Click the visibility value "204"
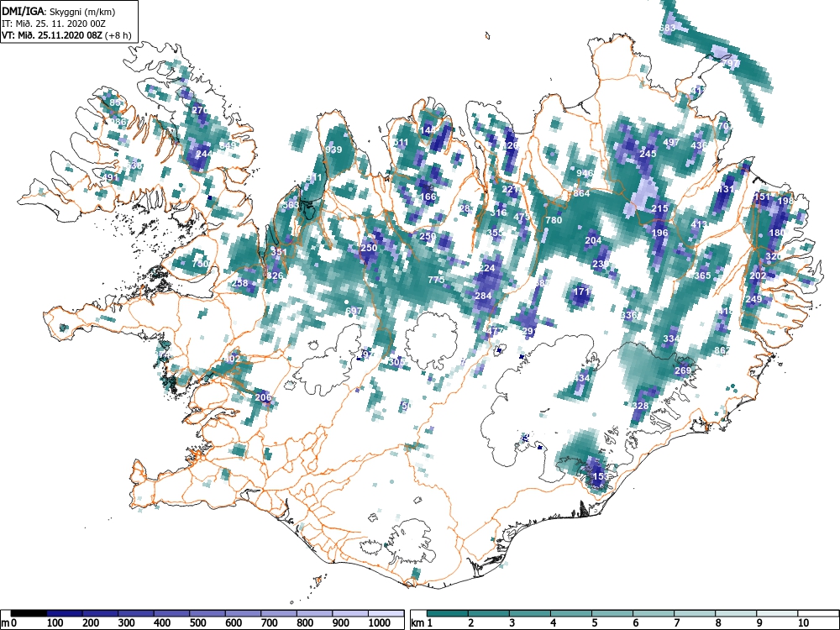840x630 pixels. coord(593,240)
